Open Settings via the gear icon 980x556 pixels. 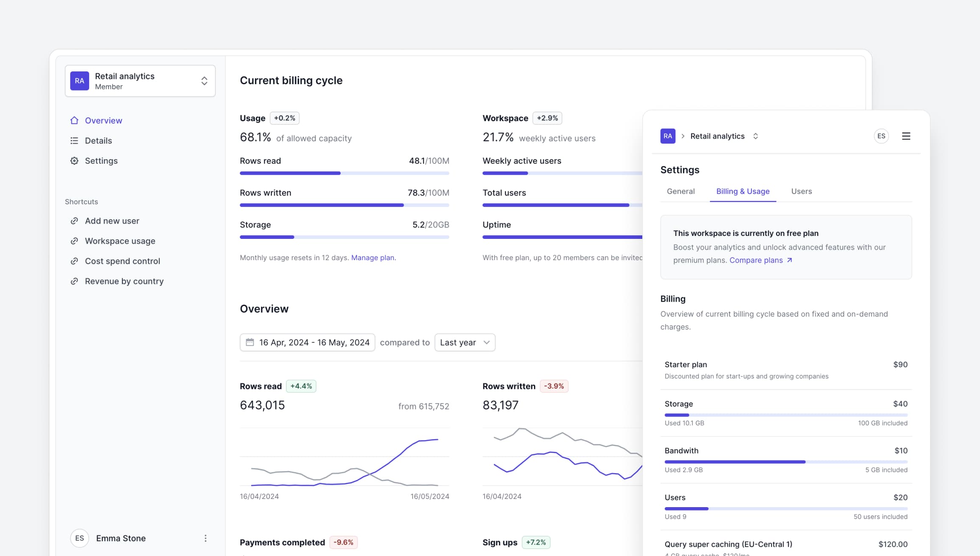coord(74,161)
